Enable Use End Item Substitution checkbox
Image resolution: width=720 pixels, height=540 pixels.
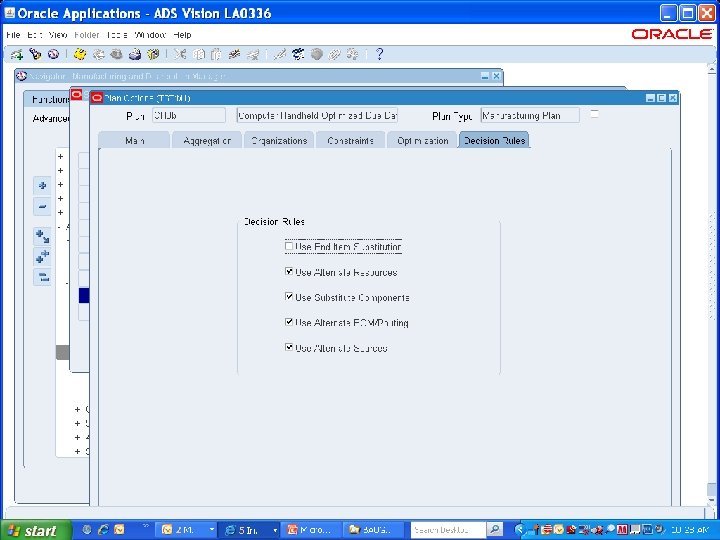pyautogui.click(x=289, y=246)
